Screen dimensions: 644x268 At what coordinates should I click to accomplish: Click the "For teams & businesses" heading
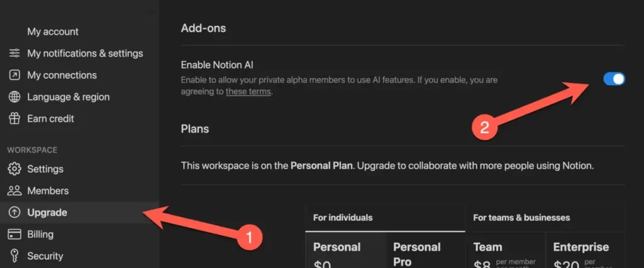521,218
